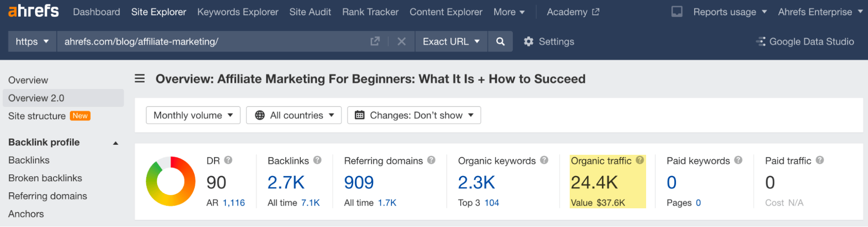Open the Exact URL mode dropdown
The height and width of the screenshot is (227, 868).
point(451,41)
